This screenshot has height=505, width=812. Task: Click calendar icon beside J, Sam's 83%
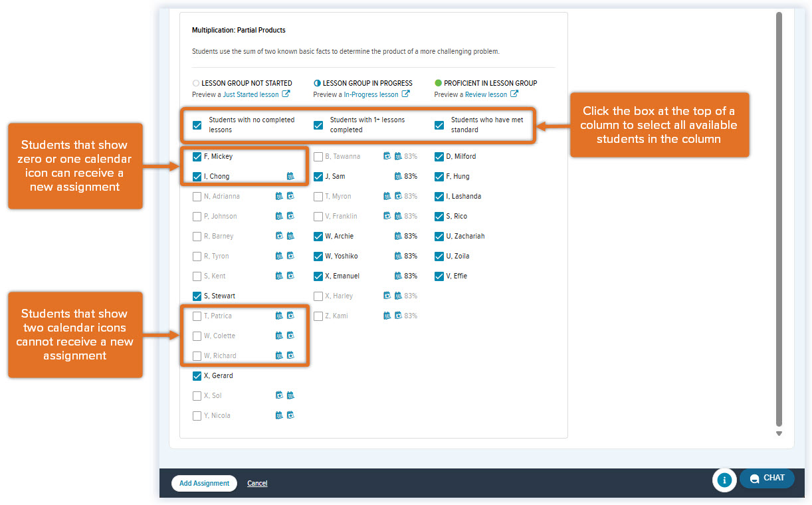point(399,176)
